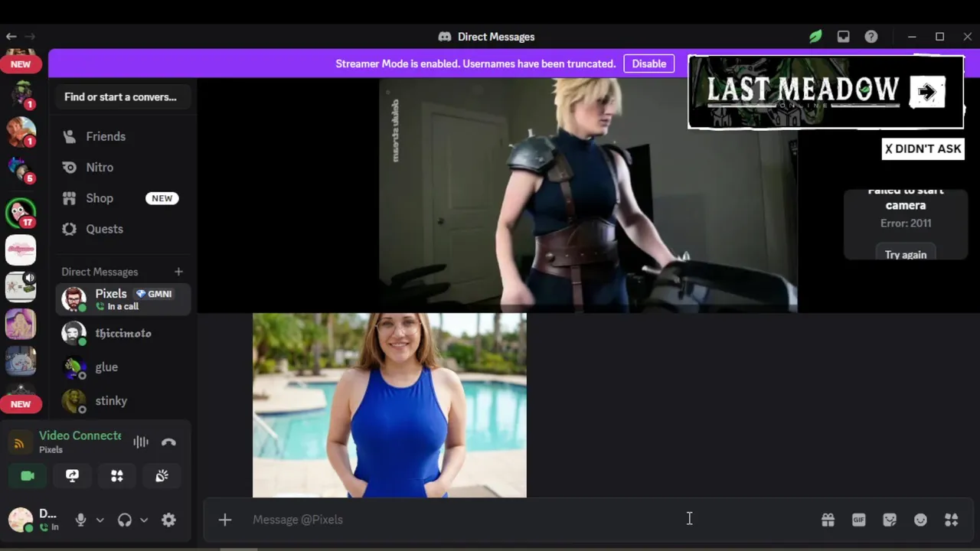980x551 pixels.
Task: Open the soundboard icon
Action: (162, 476)
